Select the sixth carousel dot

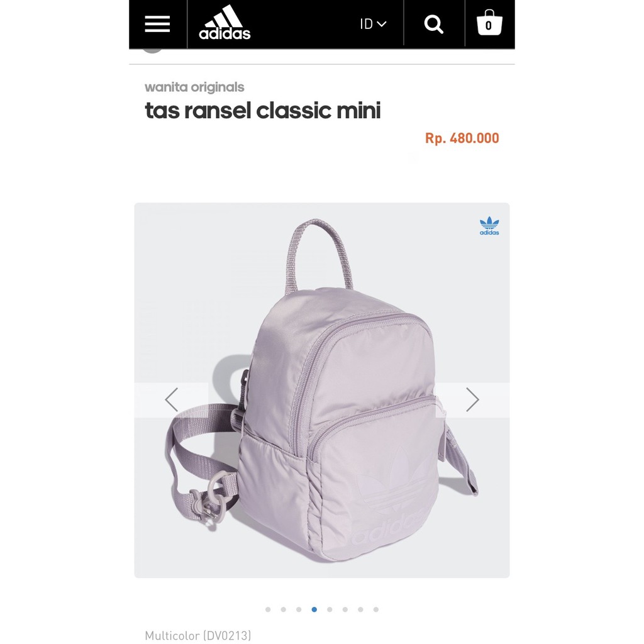345,609
